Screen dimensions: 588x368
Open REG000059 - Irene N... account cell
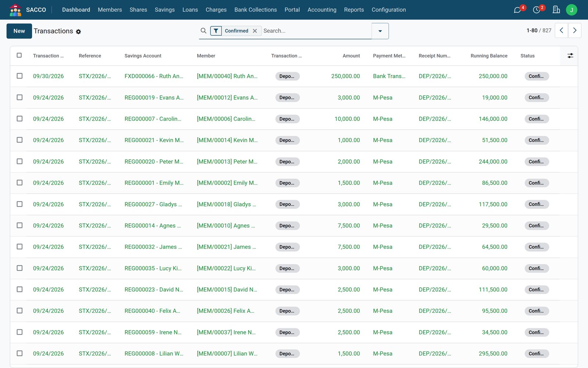[153, 332]
